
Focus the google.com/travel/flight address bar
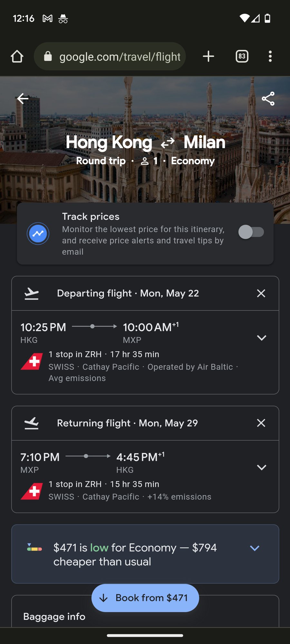coord(119,57)
